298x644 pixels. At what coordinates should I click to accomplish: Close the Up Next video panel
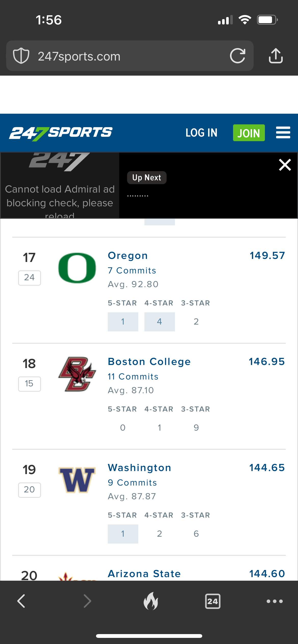285,165
